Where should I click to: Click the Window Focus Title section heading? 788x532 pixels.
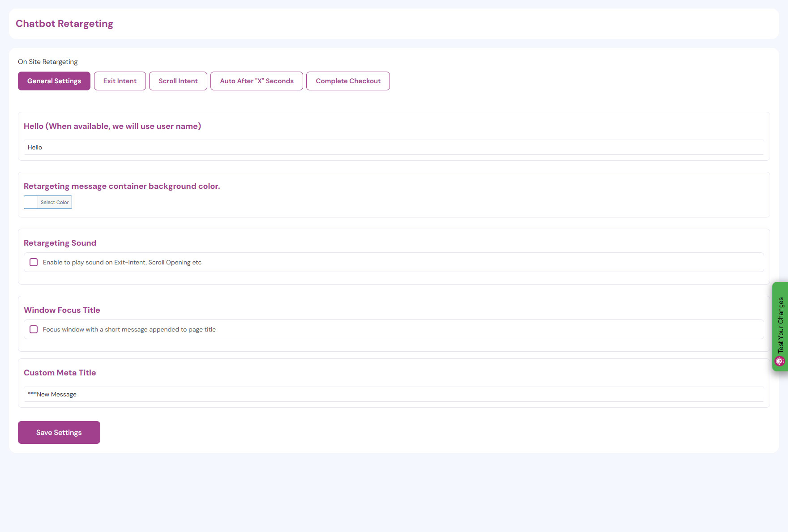click(62, 310)
